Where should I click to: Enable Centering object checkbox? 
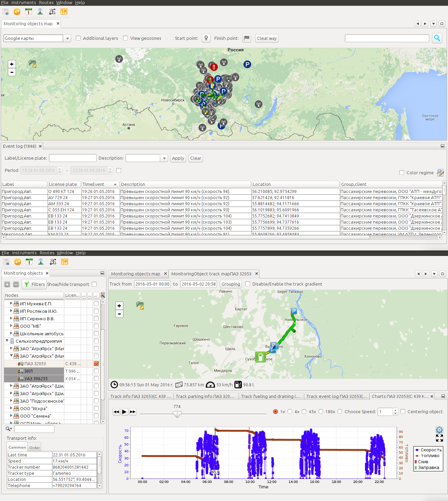[x=403, y=411]
